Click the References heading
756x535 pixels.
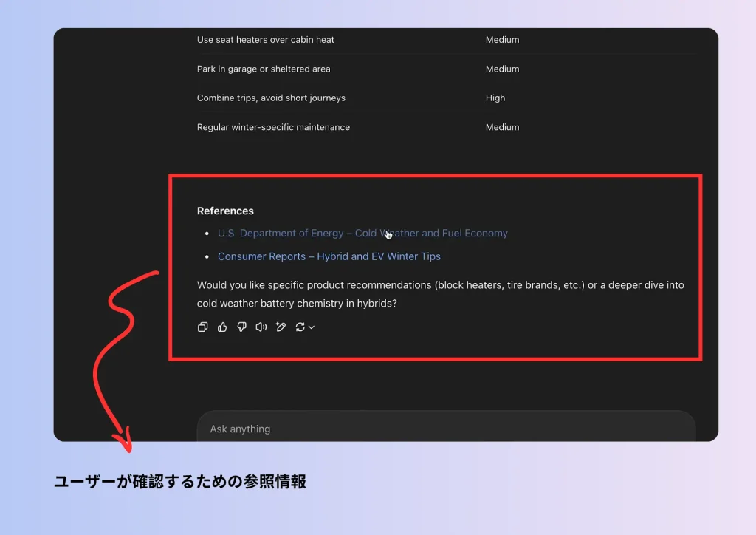225,211
